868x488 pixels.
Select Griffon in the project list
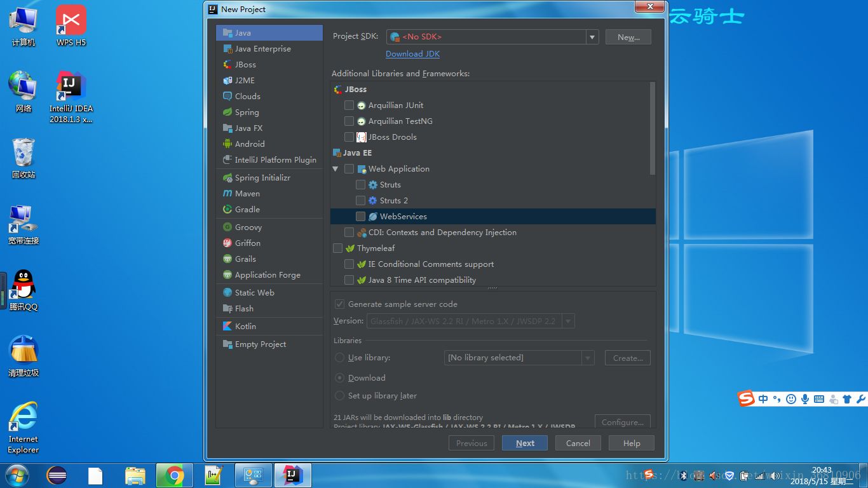pyautogui.click(x=269, y=243)
